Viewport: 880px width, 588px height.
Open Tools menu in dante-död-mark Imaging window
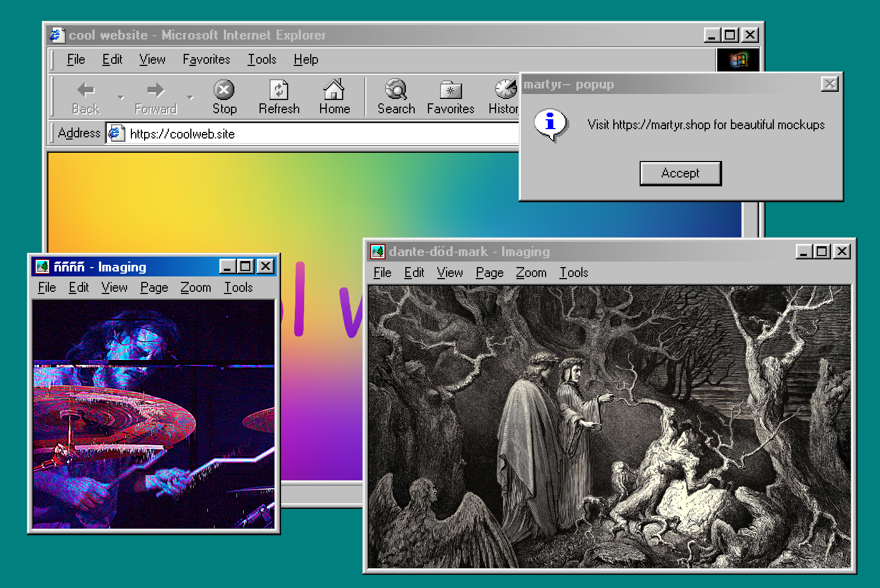[574, 273]
